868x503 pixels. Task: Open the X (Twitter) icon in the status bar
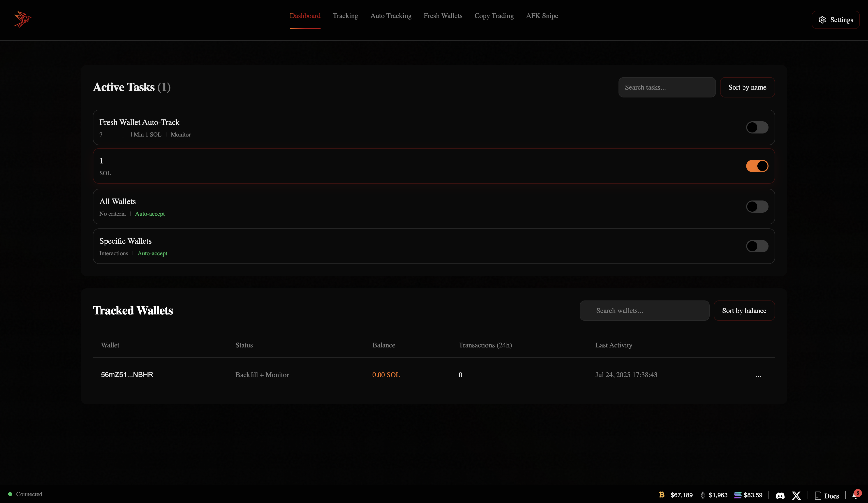point(796,495)
